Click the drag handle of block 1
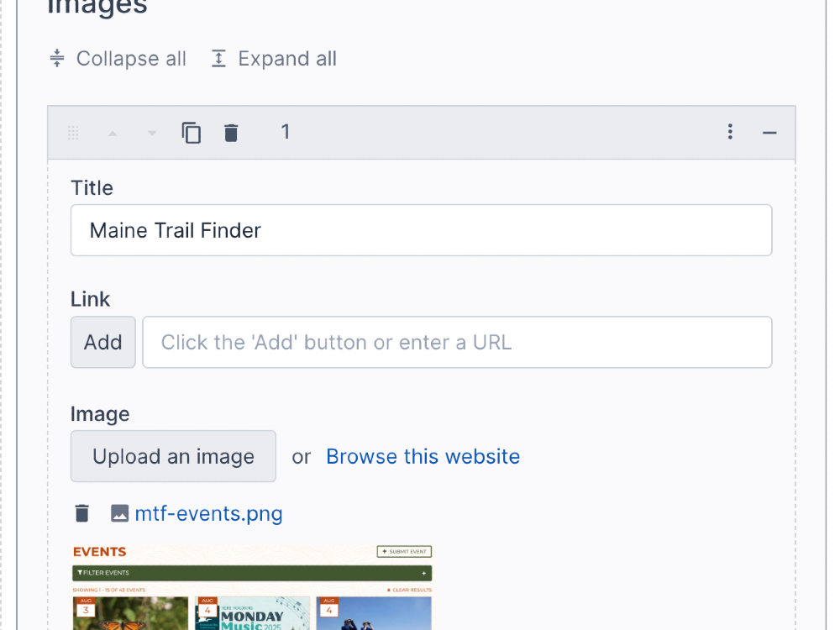The height and width of the screenshot is (630, 840). (x=73, y=132)
